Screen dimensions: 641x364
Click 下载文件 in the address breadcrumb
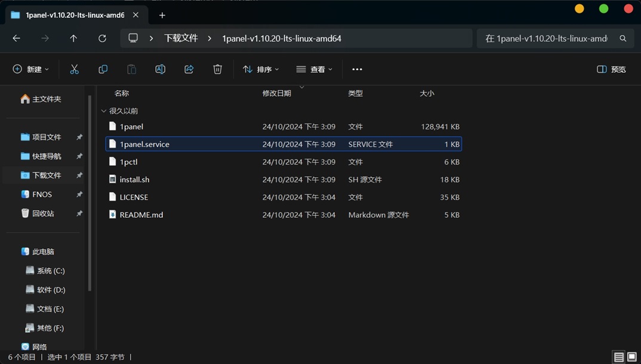(181, 38)
